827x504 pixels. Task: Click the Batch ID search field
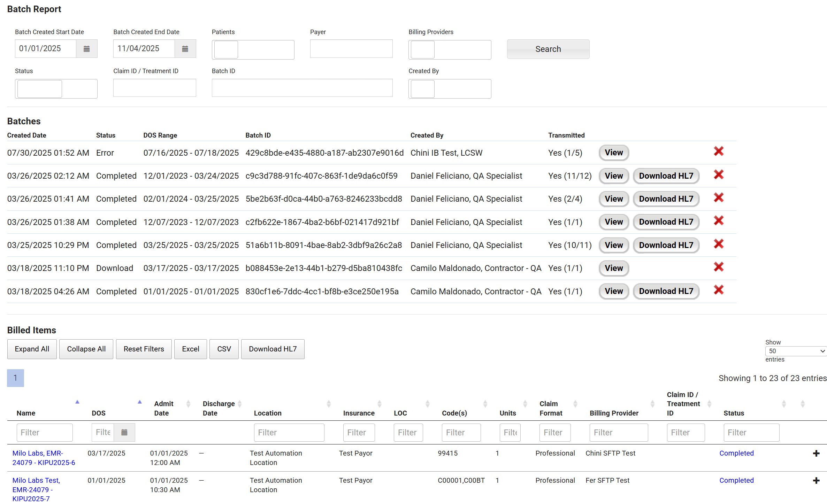pos(302,88)
